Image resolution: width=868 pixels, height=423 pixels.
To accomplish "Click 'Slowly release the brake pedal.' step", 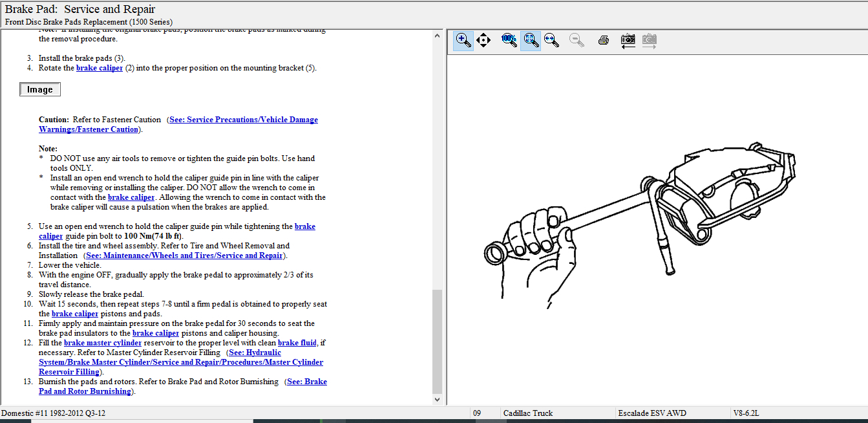I will [x=91, y=294].
